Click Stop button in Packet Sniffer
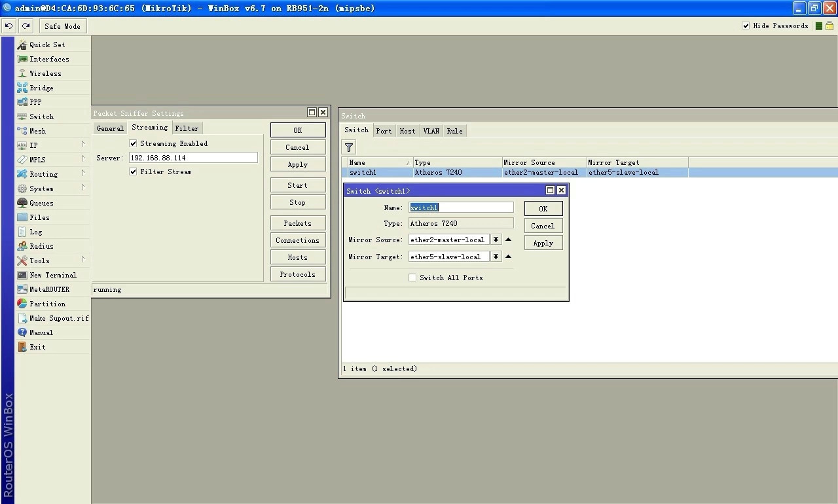Viewport: 838px width, 504px height. tap(297, 202)
